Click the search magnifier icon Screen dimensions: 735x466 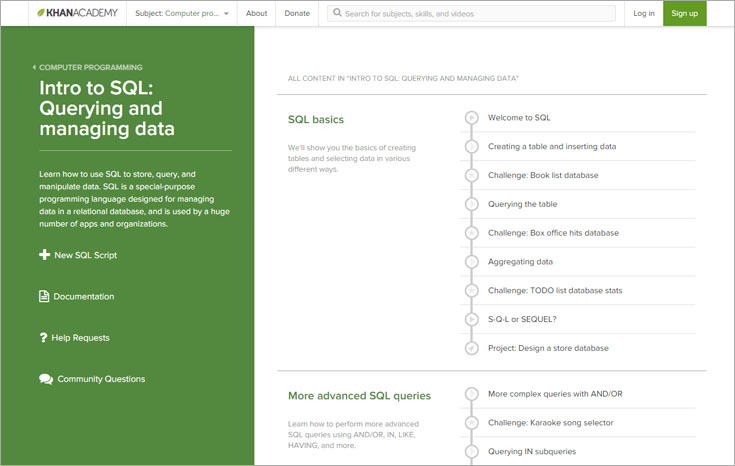(x=337, y=13)
